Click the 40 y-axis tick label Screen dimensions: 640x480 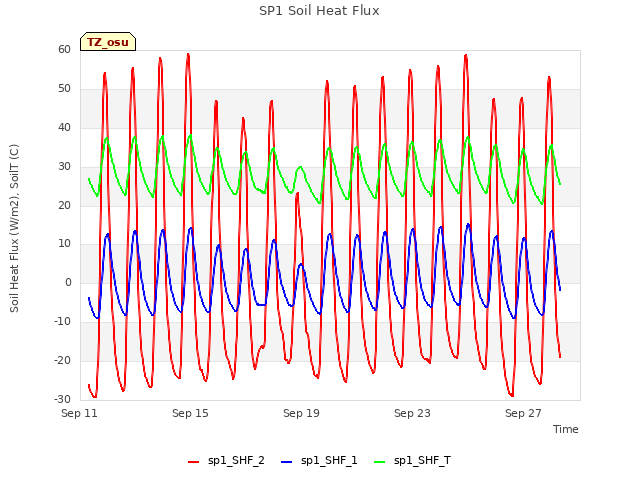coord(64,127)
